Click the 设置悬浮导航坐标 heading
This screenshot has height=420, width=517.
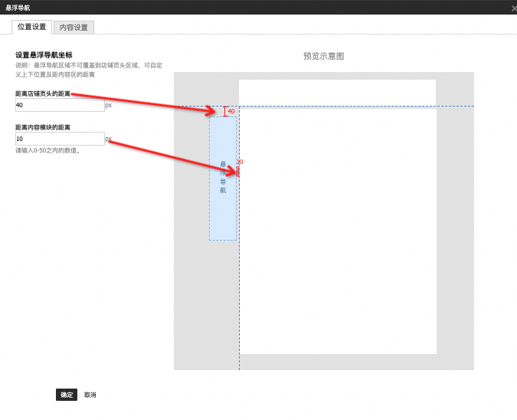(44, 55)
